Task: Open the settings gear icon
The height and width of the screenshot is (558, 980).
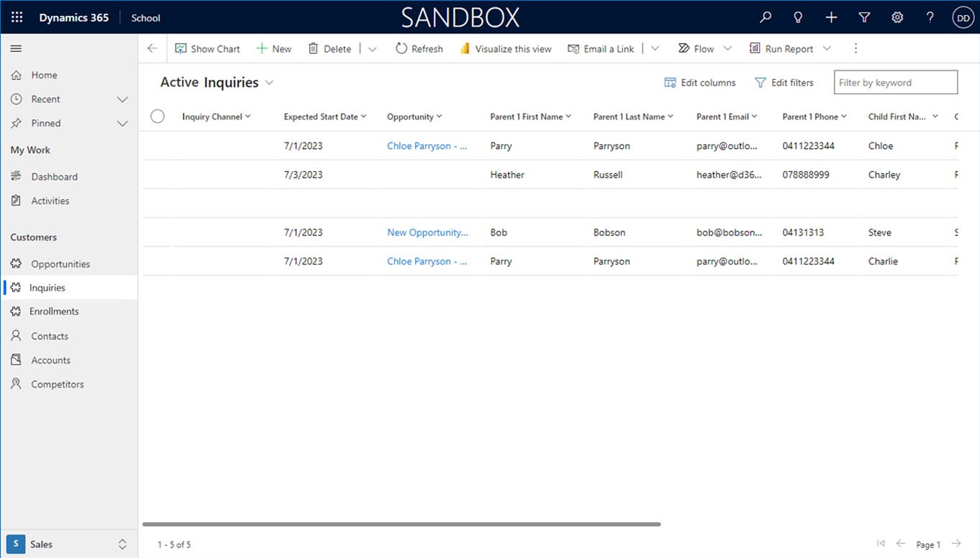Action: (x=897, y=18)
